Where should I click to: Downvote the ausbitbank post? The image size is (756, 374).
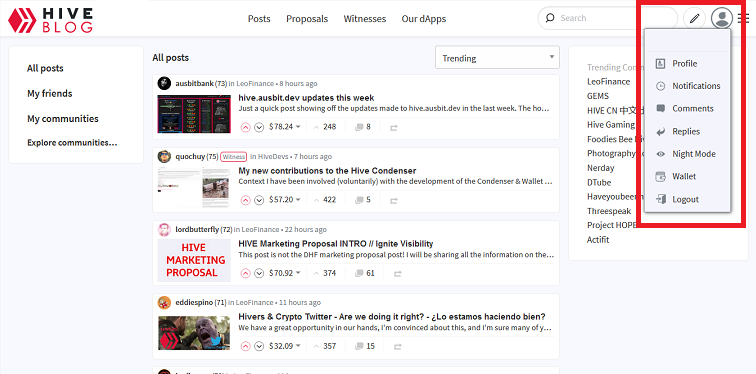click(259, 127)
